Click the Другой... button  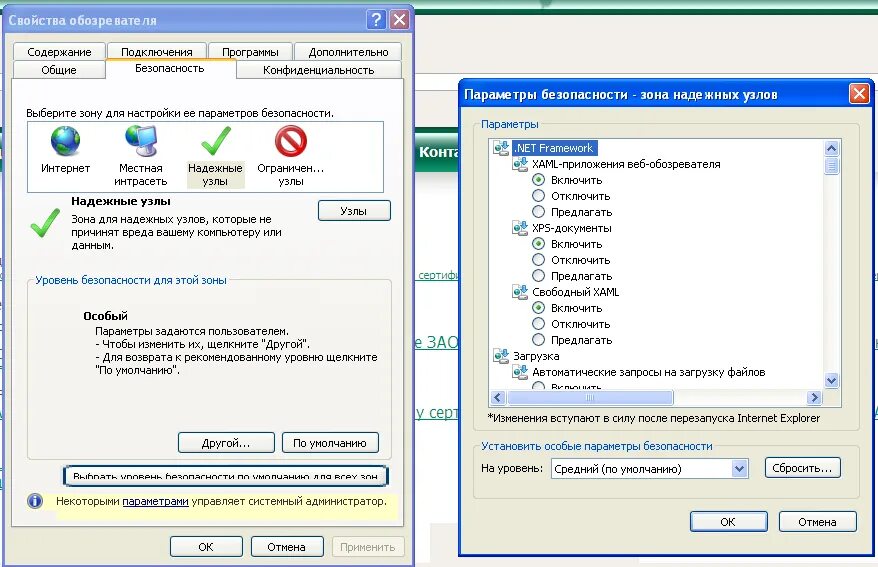click(226, 443)
